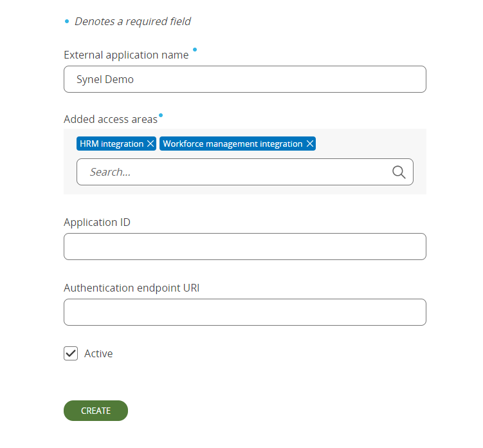Click required dot beside Added access areas
Viewport: 483px width, 448px height.
point(161,115)
